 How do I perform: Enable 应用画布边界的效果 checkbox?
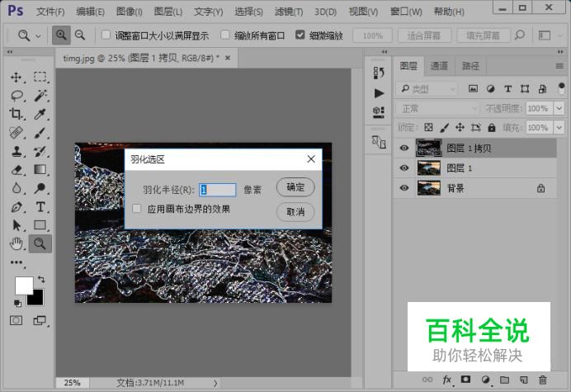(137, 210)
